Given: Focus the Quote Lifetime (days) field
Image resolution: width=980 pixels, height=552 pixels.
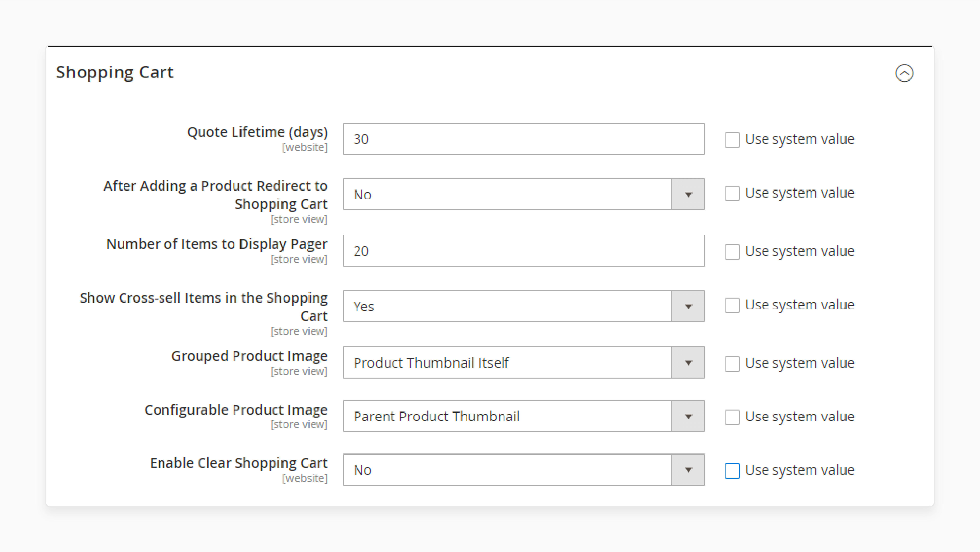Looking at the screenshot, I should 524,139.
